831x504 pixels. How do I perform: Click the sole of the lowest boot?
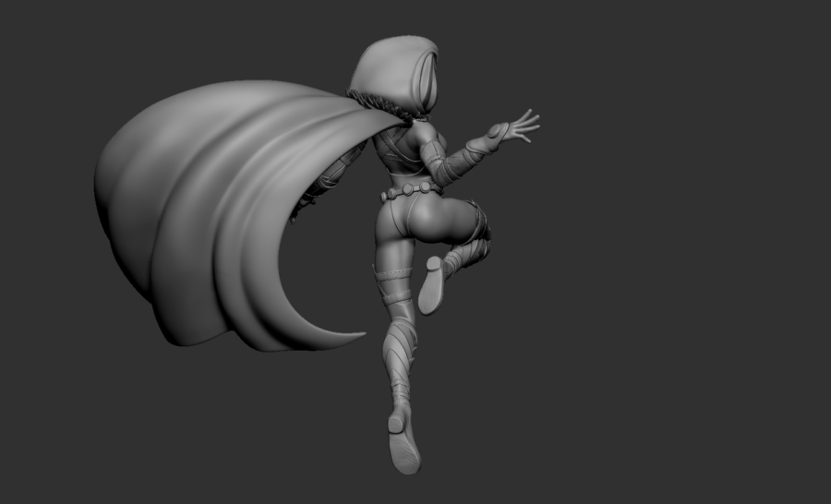404,450
